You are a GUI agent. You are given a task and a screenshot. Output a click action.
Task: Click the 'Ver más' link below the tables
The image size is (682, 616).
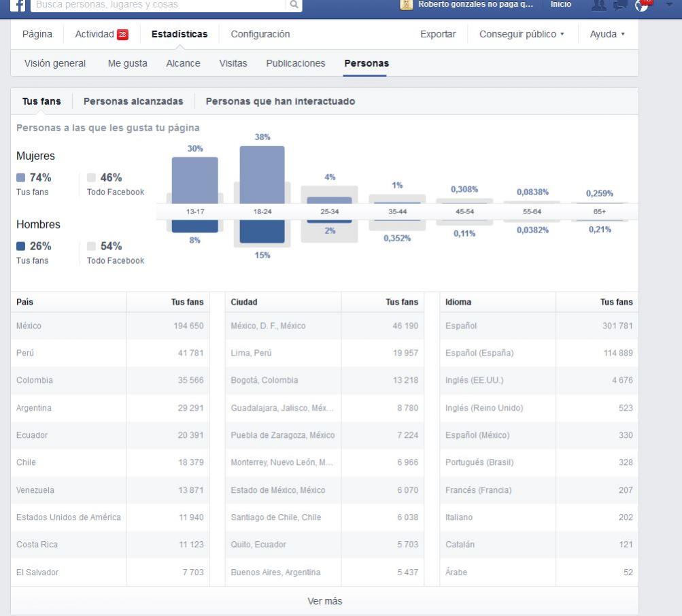pos(325,601)
